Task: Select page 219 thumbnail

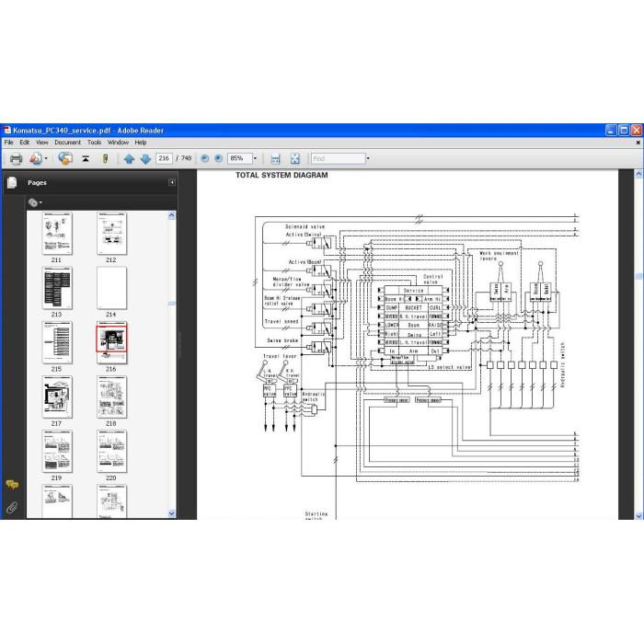Action: click(57, 452)
